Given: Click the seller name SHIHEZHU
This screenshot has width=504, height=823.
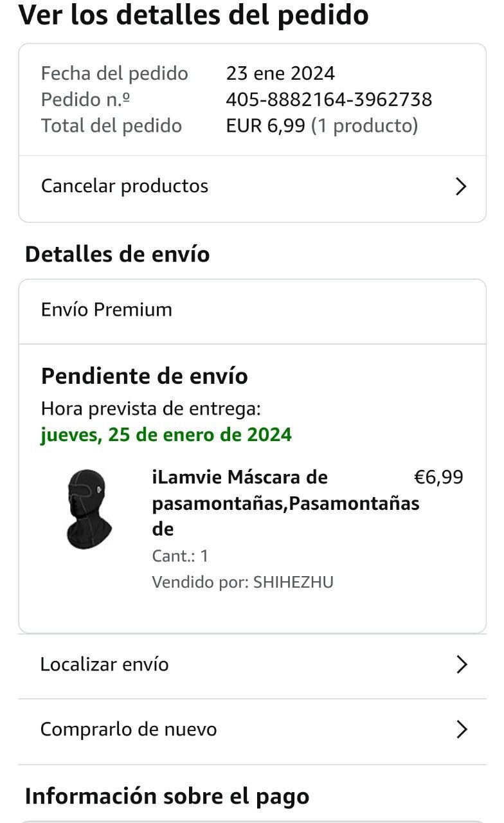Looking at the screenshot, I should pos(294,583).
